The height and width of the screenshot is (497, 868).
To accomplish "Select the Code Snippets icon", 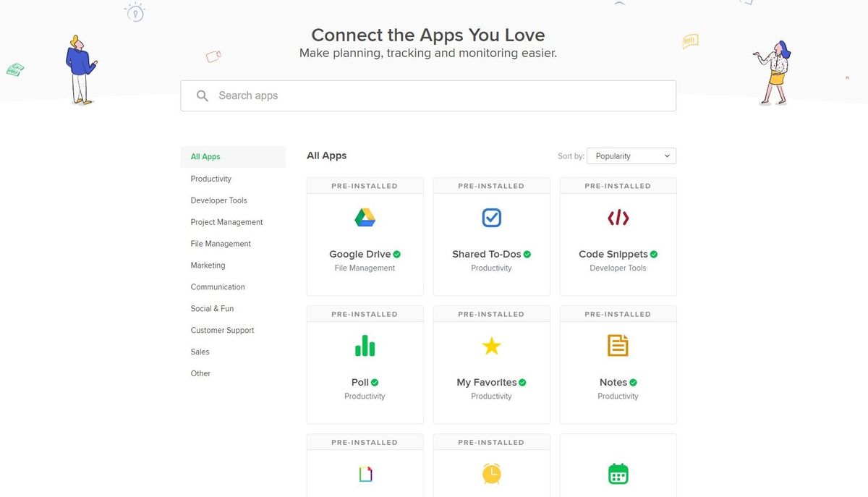I will pyautogui.click(x=618, y=218).
